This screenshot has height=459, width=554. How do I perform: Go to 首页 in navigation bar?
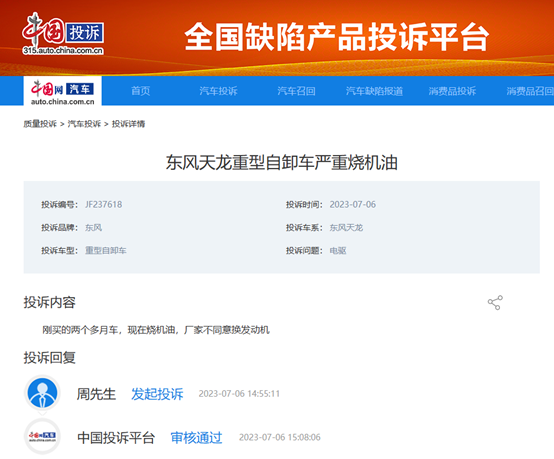click(141, 91)
